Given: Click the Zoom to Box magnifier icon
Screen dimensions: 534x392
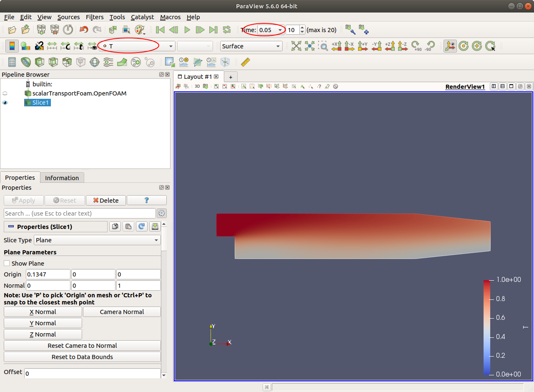Looking at the screenshot, I should point(323,46).
